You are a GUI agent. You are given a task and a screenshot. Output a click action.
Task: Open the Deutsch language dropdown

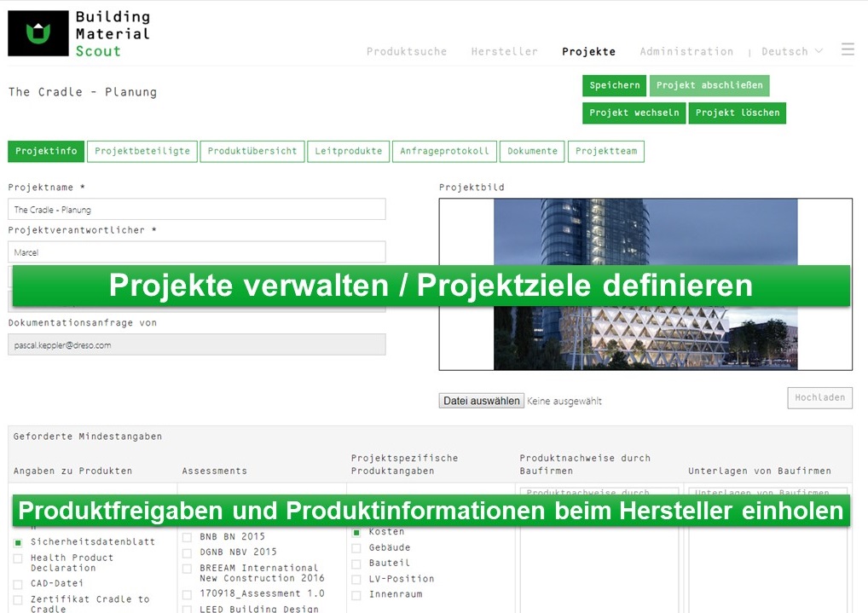(791, 51)
